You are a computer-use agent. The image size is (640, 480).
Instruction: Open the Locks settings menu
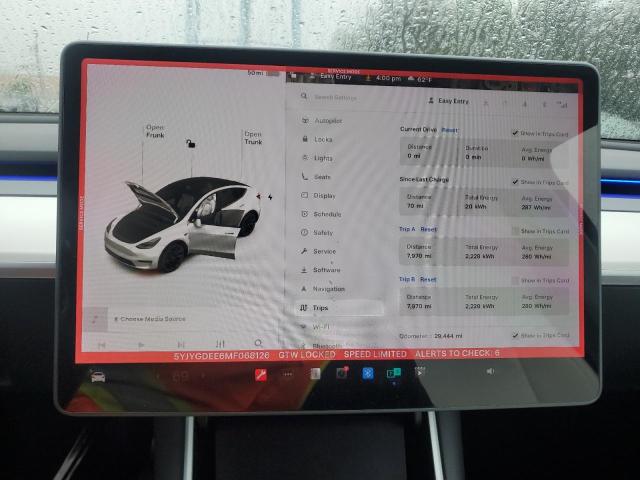click(x=317, y=139)
